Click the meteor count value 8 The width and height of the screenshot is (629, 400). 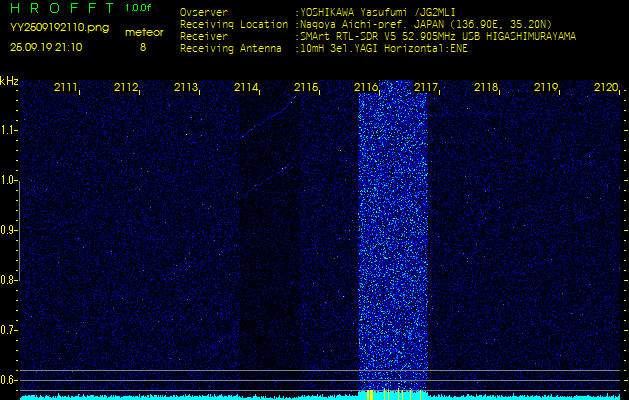143,47
